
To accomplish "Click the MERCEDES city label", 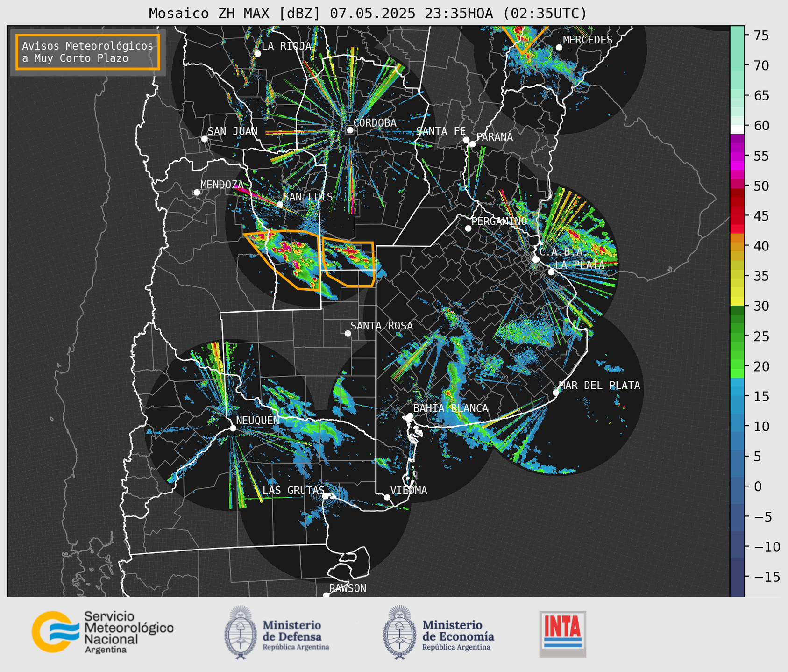I will (x=588, y=40).
